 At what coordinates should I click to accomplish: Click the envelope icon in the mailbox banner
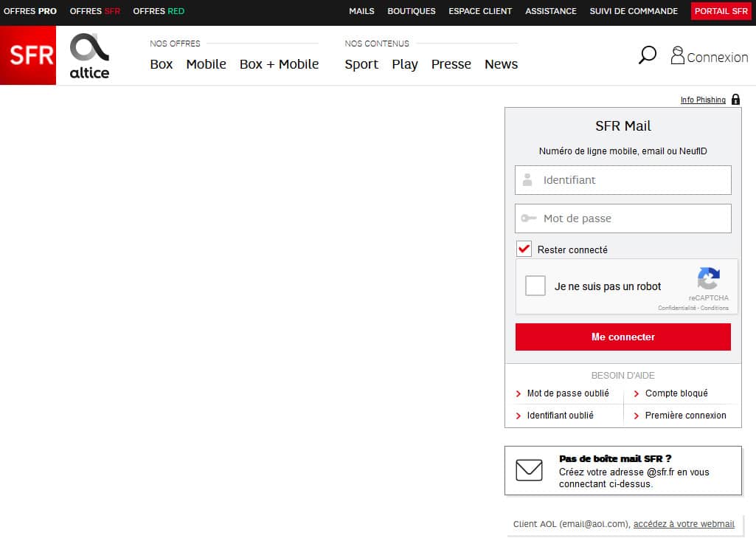pyautogui.click(x=529, y=470)
